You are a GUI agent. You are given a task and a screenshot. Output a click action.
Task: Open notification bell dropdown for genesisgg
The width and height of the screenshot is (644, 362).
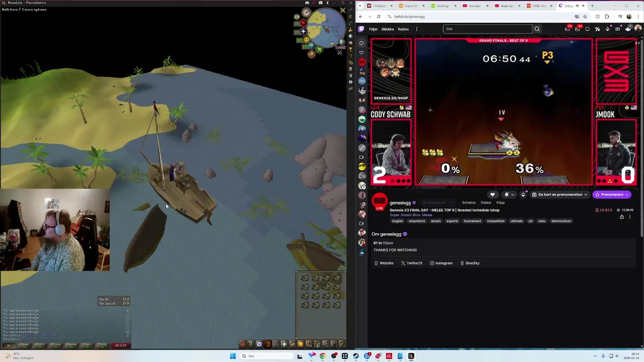[x=509, y=195]
